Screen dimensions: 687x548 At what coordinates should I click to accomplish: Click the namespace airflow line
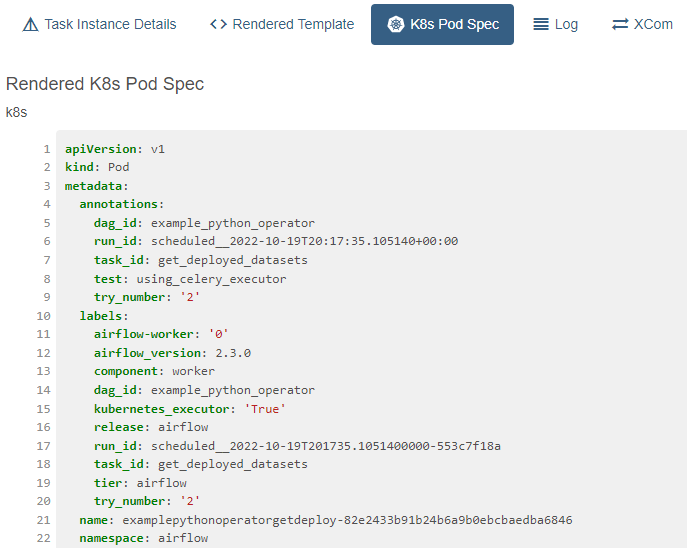(x=144, y=538)
